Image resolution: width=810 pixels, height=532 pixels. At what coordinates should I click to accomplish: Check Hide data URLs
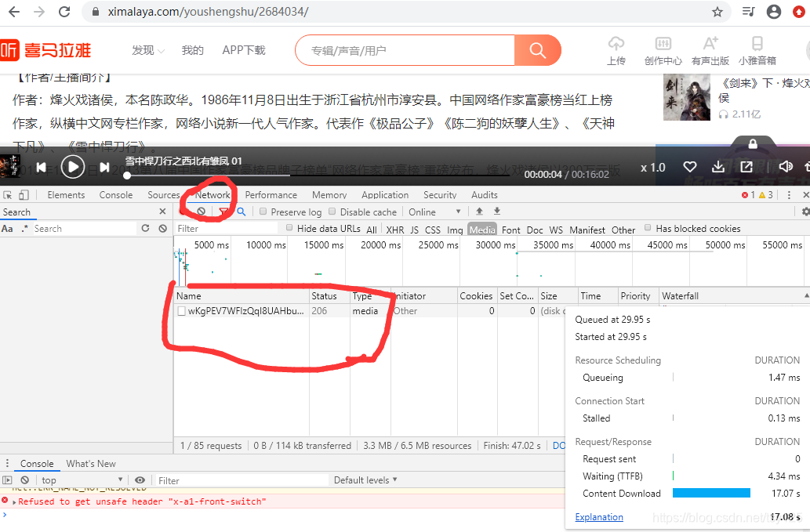289,228
